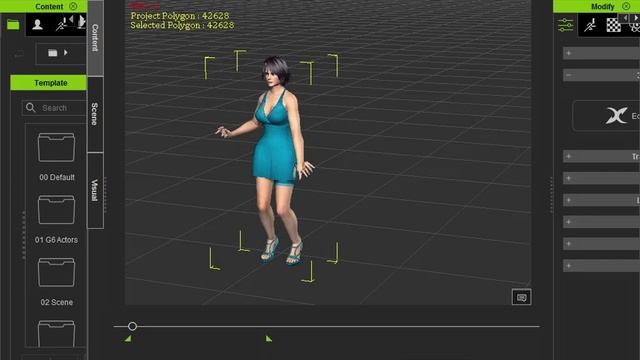Screen dimensions: 640x360
Task: Close the Content panel
Action: [x=73, y=6]
